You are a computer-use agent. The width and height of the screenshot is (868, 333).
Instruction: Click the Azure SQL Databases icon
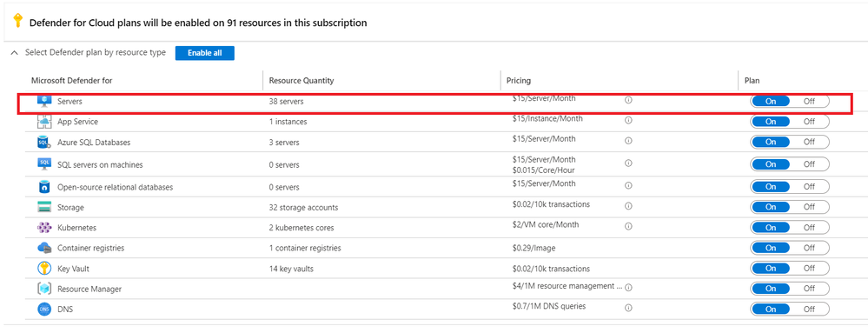pyautogui.click(x=44, y=143)
